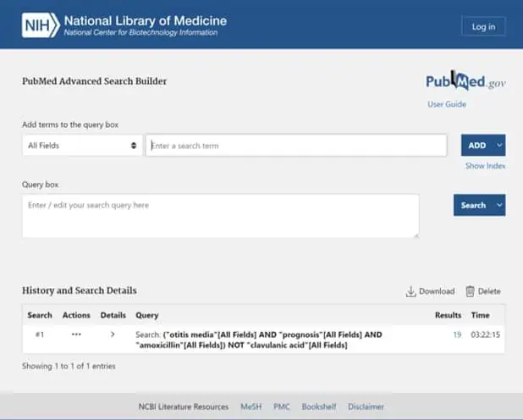Click the Show Index link
523x420 pixels.
pyautogui.click(x=485, y=166)
